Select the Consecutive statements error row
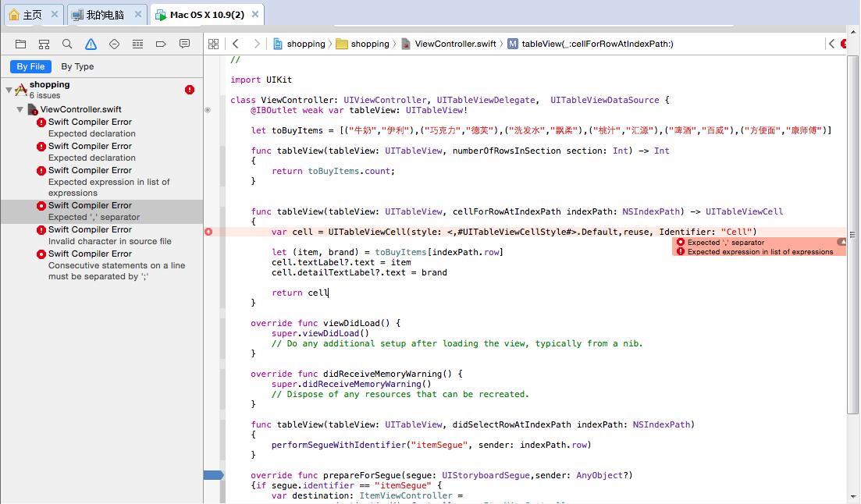Screen dimensions: 861x504 pos(102,265)
